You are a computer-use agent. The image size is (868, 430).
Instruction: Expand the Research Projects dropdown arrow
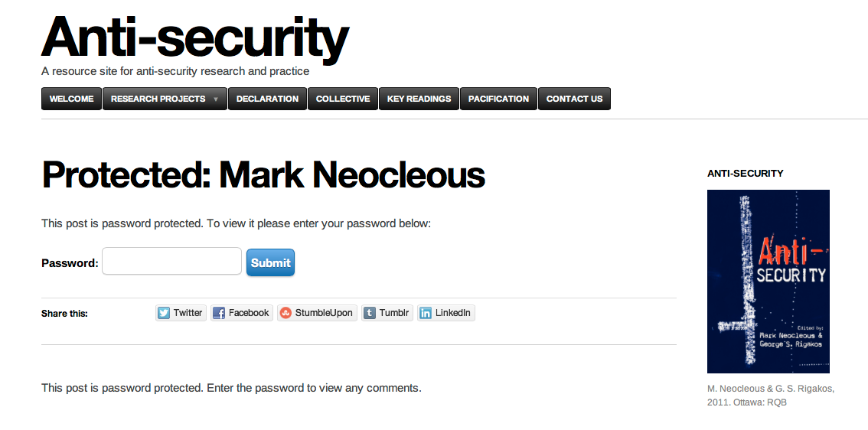click(216, 99)
